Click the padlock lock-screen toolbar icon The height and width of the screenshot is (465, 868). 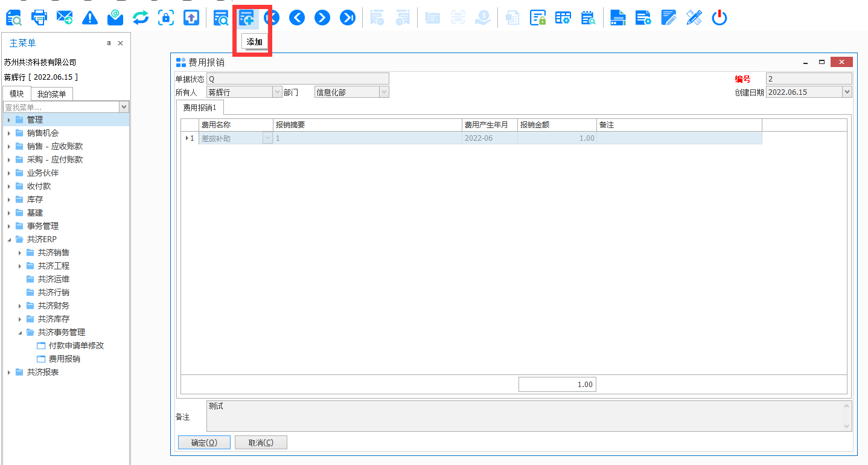coord(165,18)
